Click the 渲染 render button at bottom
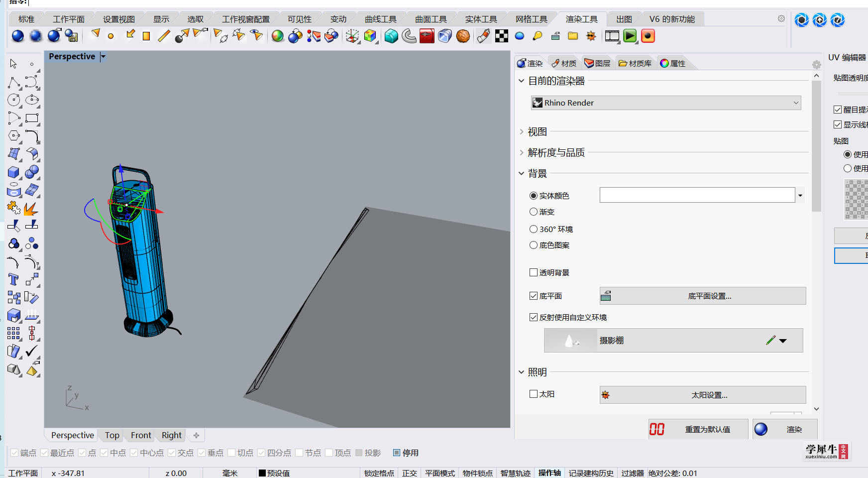The height and width of the screenshot is (478, 868). (785, 429)
